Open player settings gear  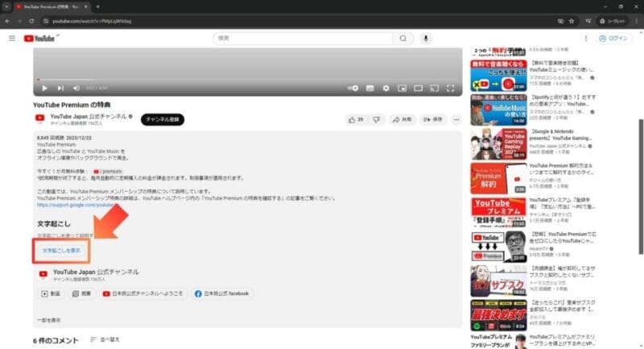pyautogui.click(x=386, y=88)
